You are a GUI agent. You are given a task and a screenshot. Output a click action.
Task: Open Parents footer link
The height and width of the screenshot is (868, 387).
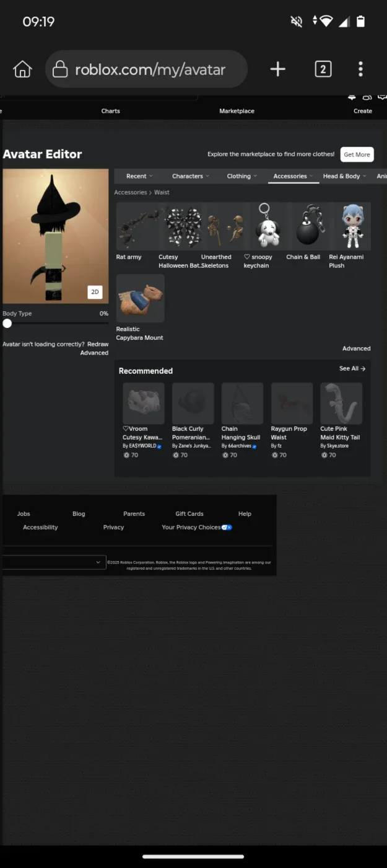[x=134, y=514]
